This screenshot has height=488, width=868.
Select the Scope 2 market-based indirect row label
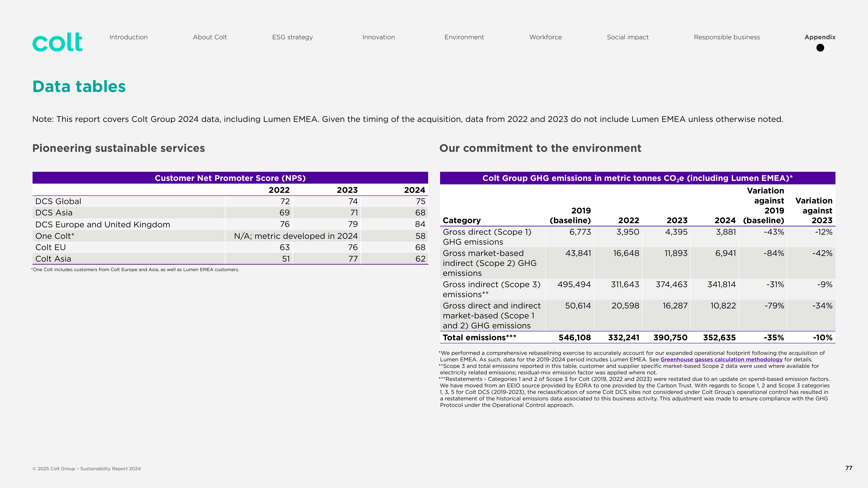tap(490, 263)
